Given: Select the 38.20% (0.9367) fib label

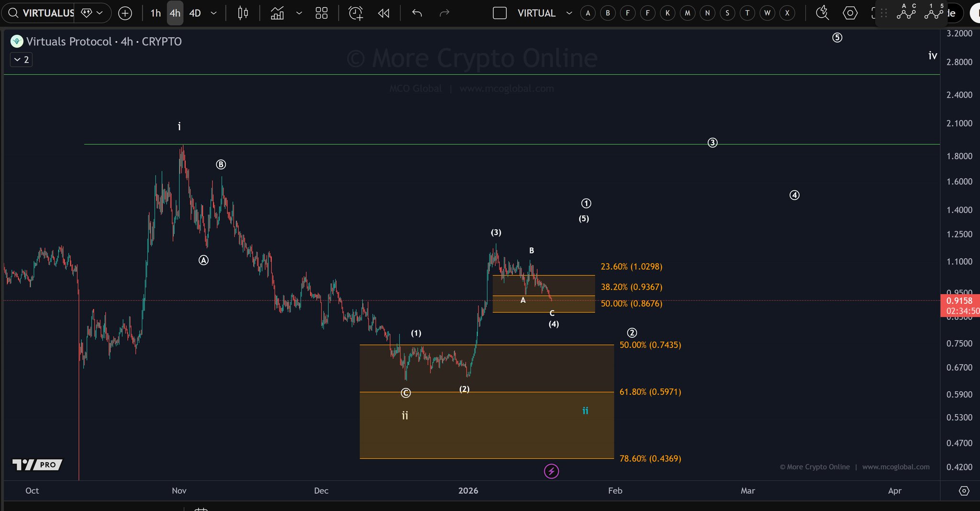Looking at the screenshot, I should (632, 287).
